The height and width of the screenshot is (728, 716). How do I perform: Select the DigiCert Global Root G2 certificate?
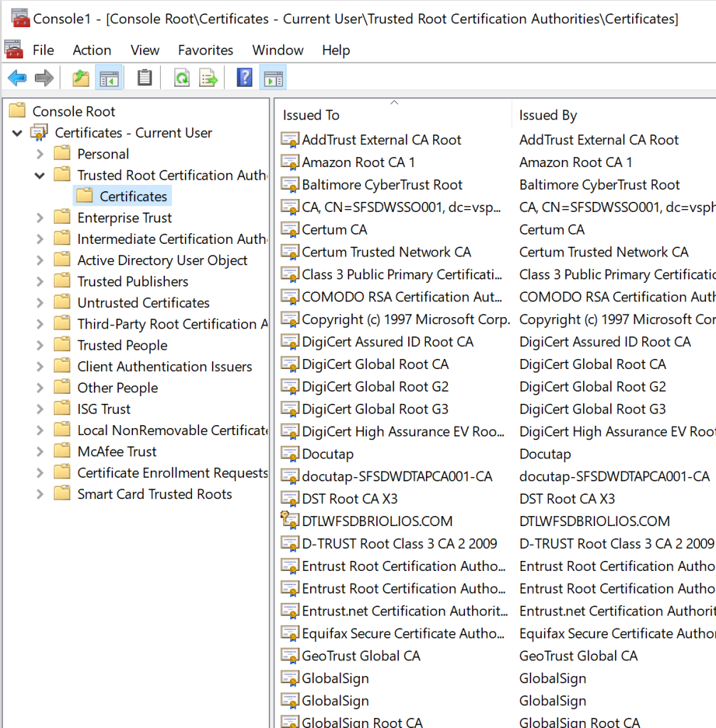pos(375,387)
